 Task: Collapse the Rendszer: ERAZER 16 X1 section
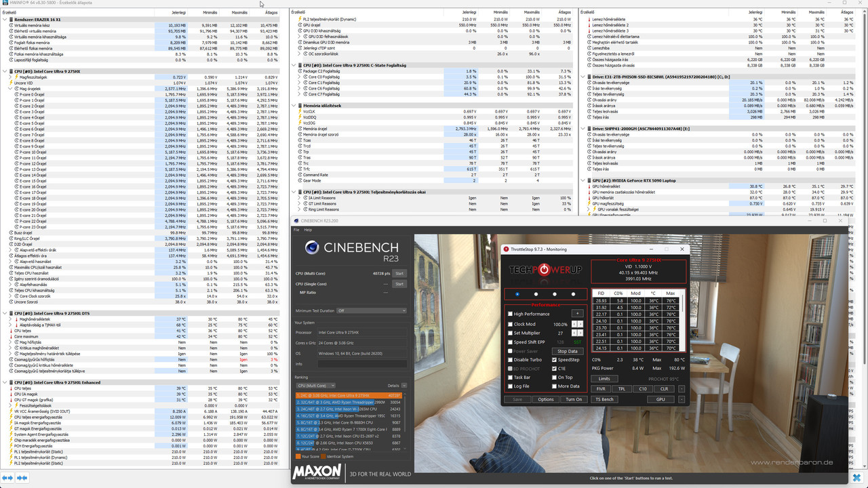[x=4, y=19]
